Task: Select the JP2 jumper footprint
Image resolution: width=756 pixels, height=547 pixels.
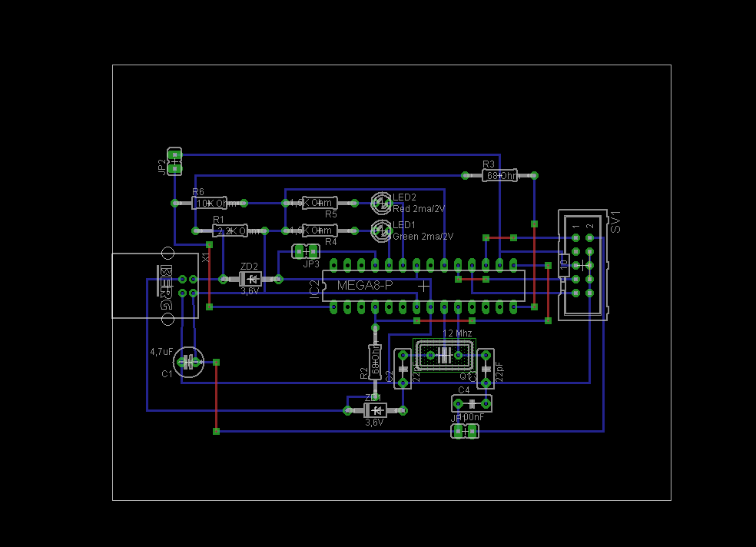Action: [x=174, y=161]
